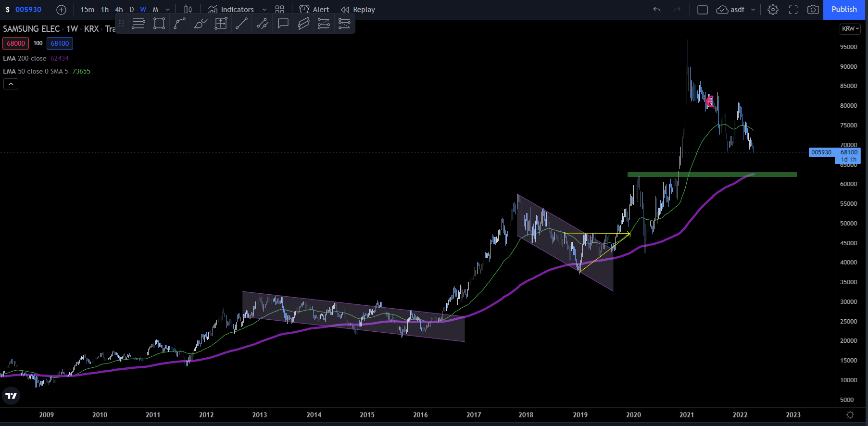Expand the time interval dropdown chevron
The height and width of the screenshot is (426, 868).
168,10
